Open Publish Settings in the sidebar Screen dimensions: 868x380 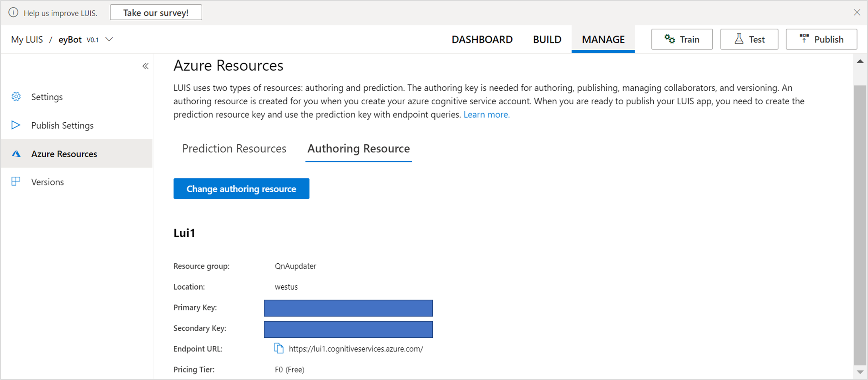pos(77,125)
